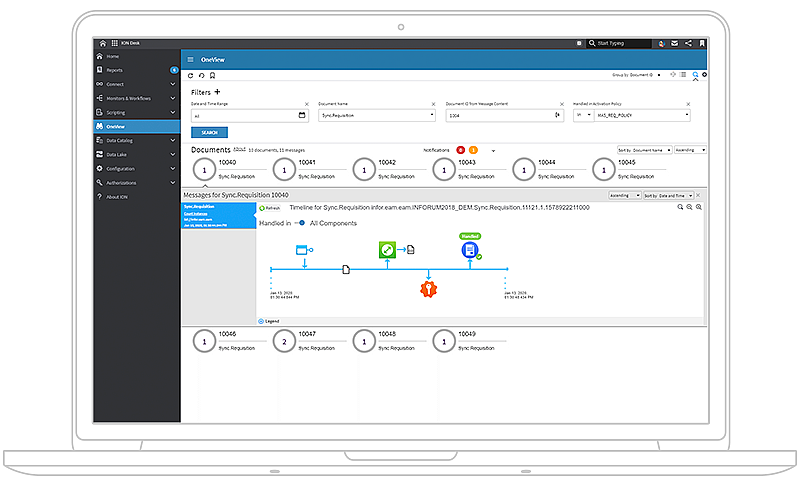
Task: Click the blue Handled document icon
Action: coord(469,250)
